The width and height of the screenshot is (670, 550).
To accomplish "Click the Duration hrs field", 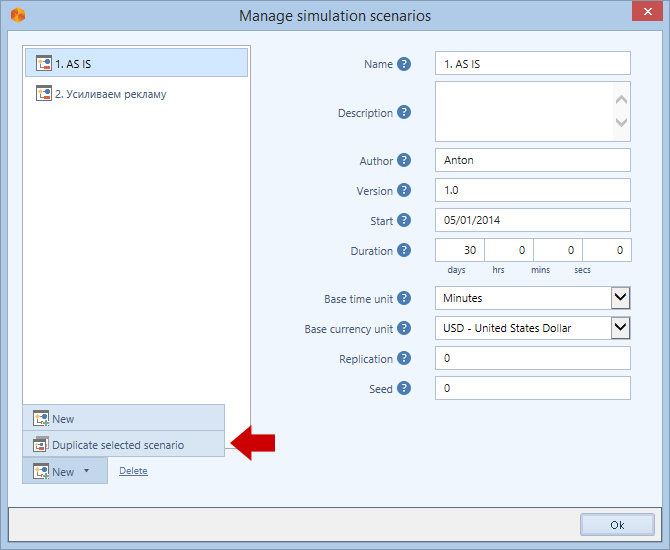I will 509,250.
